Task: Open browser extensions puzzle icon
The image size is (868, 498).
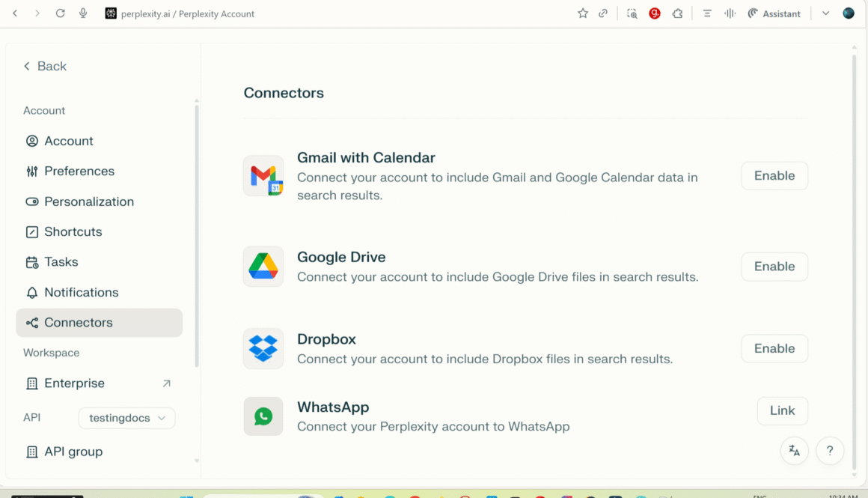Action: tap(677, 13)
